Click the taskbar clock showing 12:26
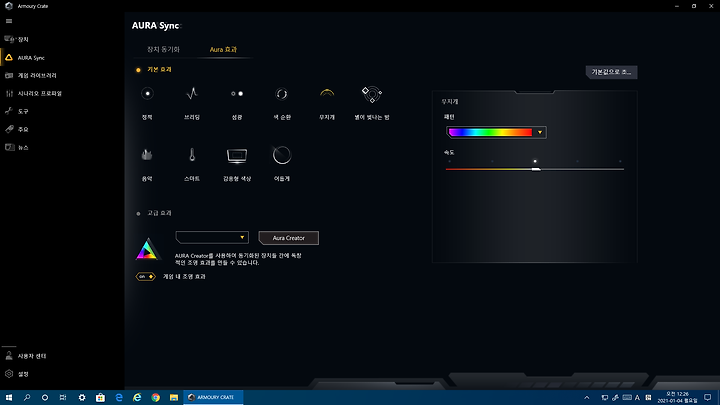This screenshot has width=720, height=405. click(677, 397)
